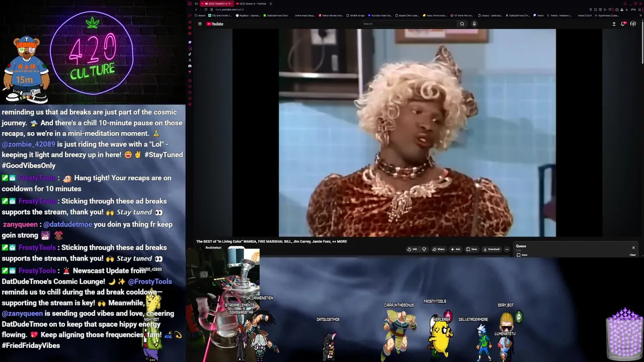Open the browser profile icon in the toolbar

pyautogui.click(x=622, y=10)
